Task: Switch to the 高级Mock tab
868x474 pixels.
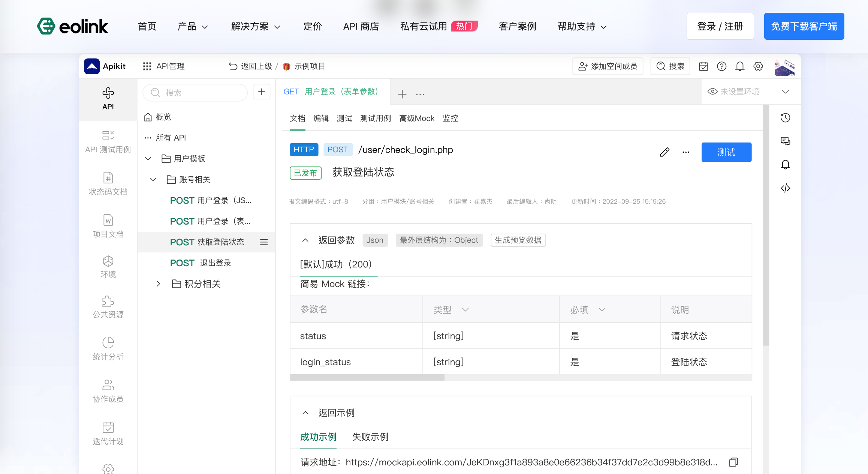Action: (417, 118)
